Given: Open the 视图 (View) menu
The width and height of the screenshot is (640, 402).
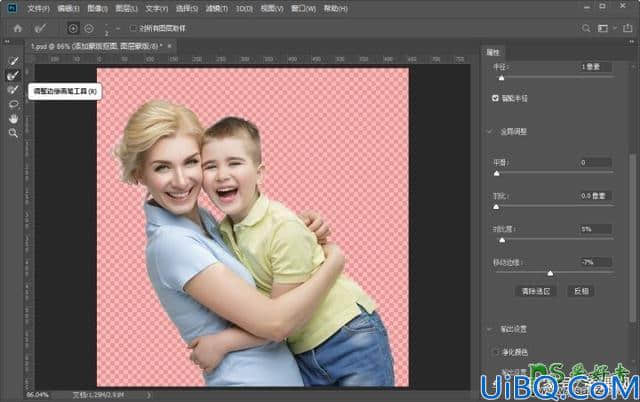Looking at the screenshot, I should [272, 8].
